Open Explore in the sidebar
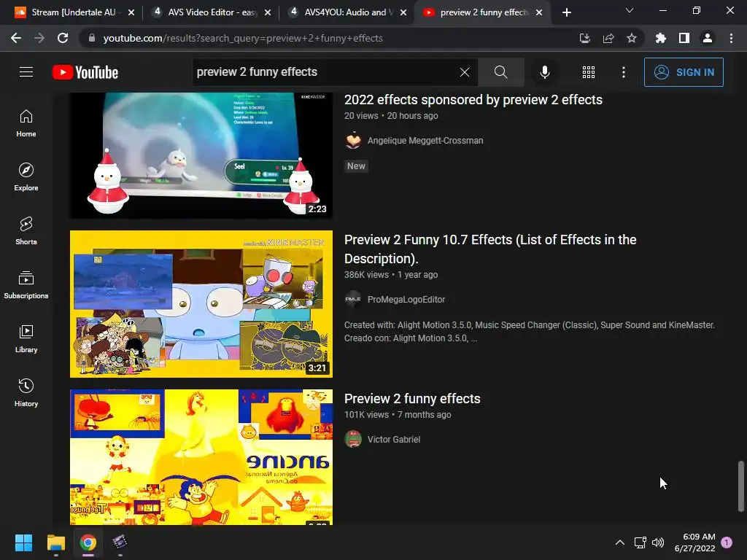Screen dimensions: 747x560 [x=26, y=177]
